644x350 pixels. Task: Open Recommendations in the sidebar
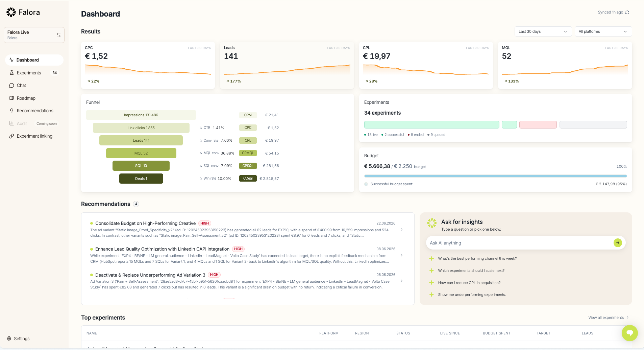(x=34, y=111)
